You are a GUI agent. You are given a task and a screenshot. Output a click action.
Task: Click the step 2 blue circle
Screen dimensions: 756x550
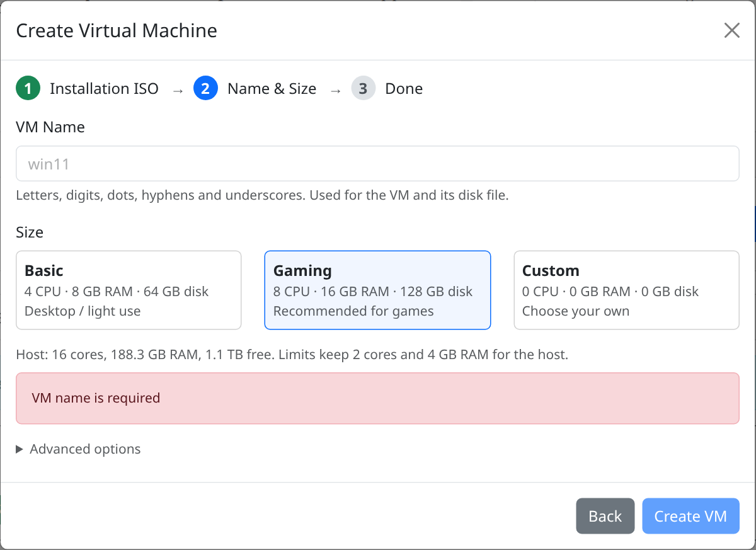(x=205, y=89)
